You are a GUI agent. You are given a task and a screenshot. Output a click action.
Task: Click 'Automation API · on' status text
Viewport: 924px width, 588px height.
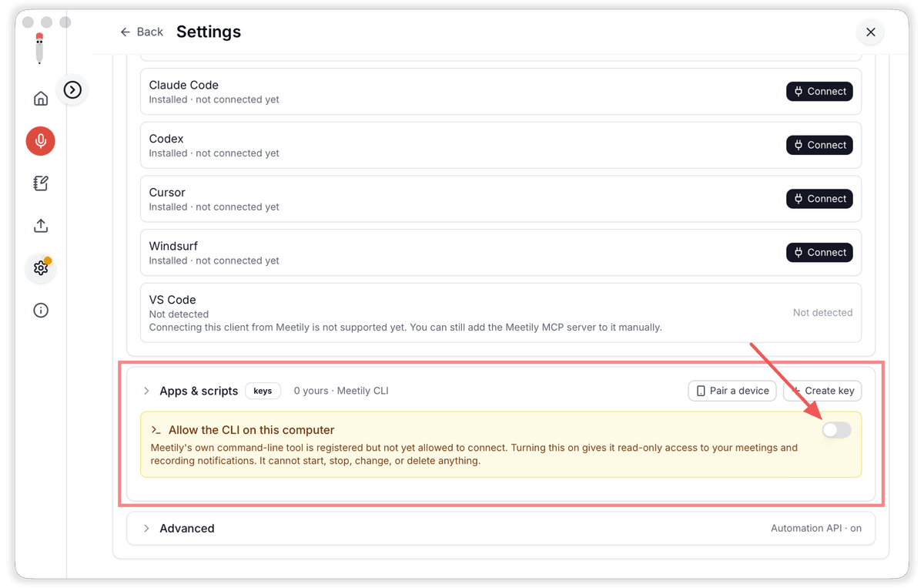click(816, 529)
